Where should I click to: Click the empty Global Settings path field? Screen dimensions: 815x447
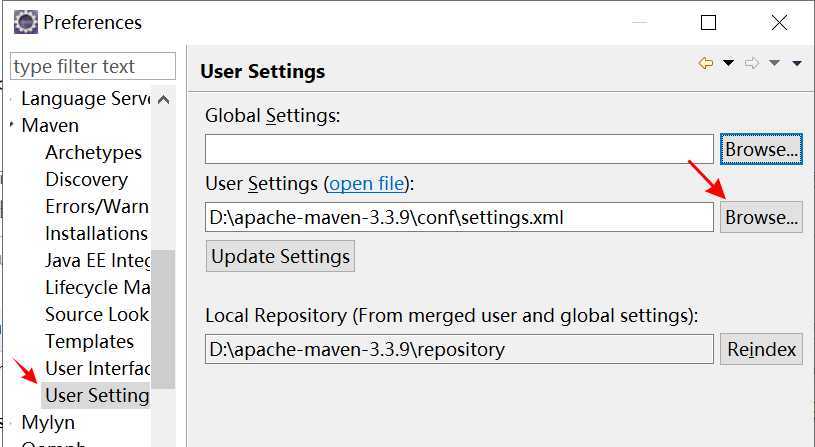coord(459,149)
